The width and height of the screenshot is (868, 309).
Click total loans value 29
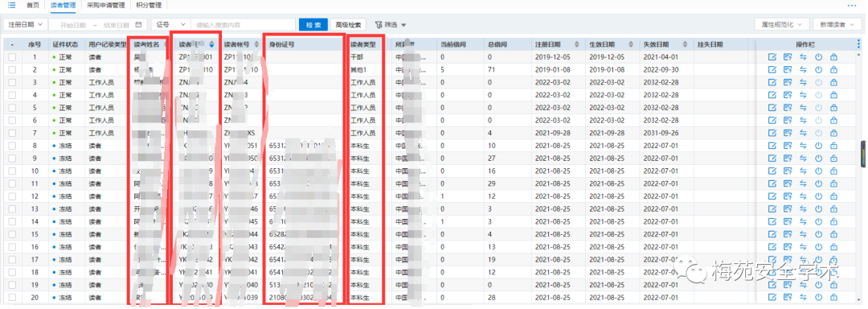coord(491,183)
